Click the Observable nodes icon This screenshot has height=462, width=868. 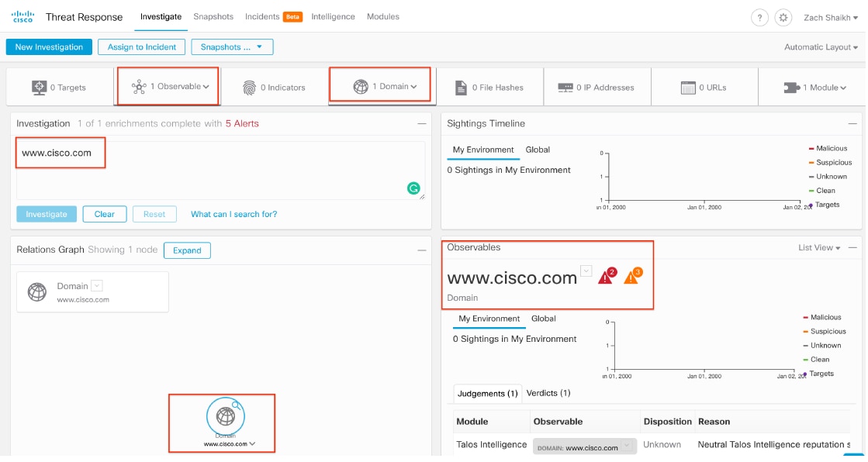[138, 87]
